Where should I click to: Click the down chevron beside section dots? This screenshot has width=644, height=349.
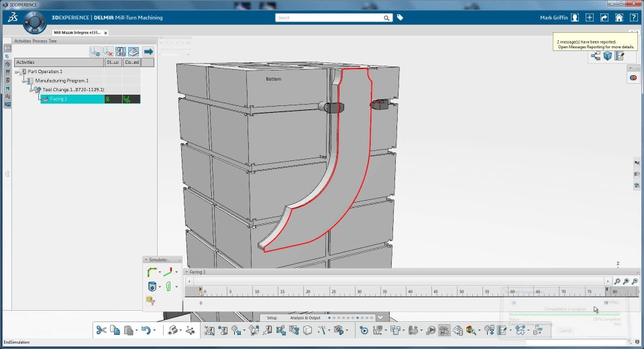[380, 317]
